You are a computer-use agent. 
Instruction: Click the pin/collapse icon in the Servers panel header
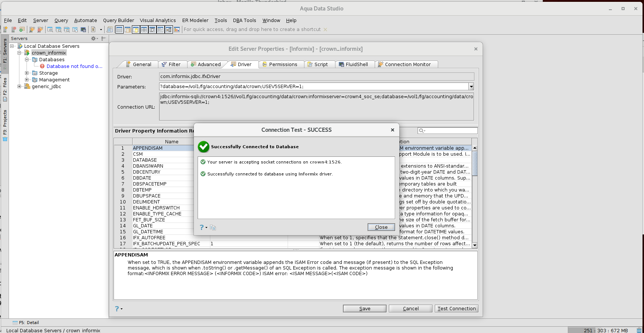pos(104,38)
